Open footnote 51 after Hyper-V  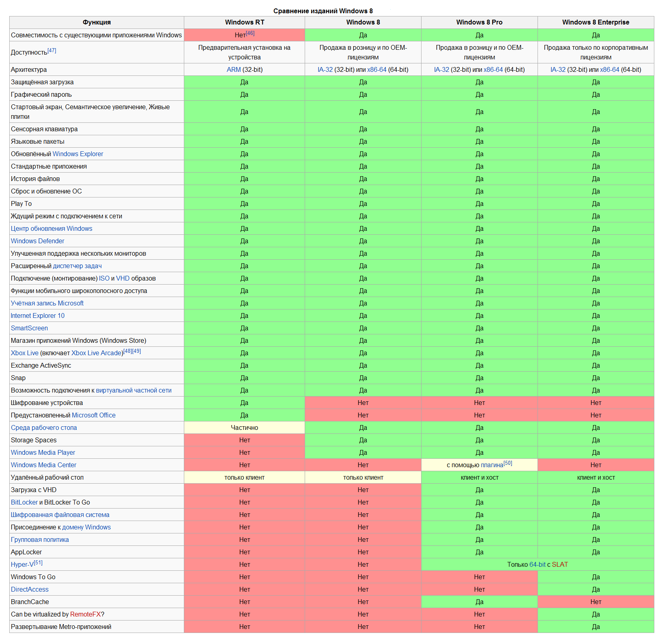[x=38, y=563]
